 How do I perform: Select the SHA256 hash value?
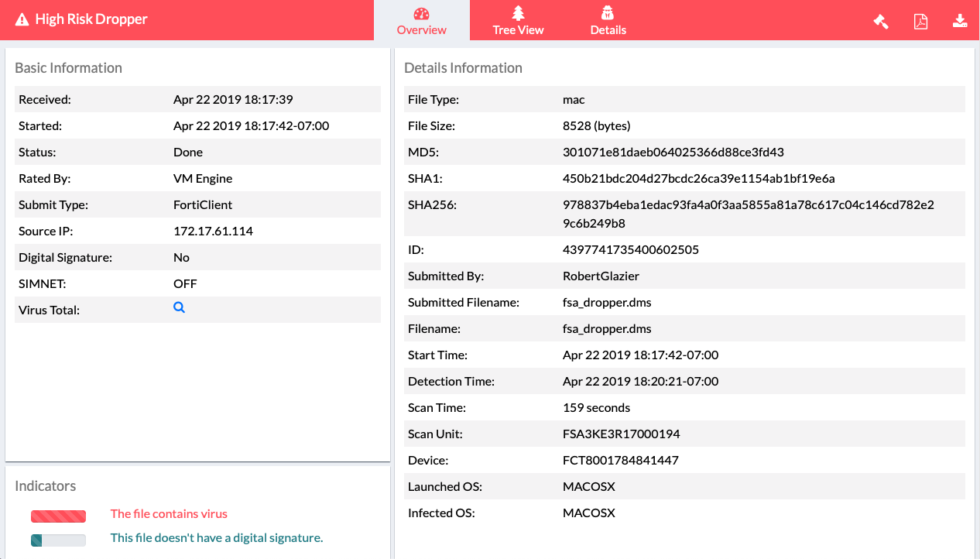(749, 214)
